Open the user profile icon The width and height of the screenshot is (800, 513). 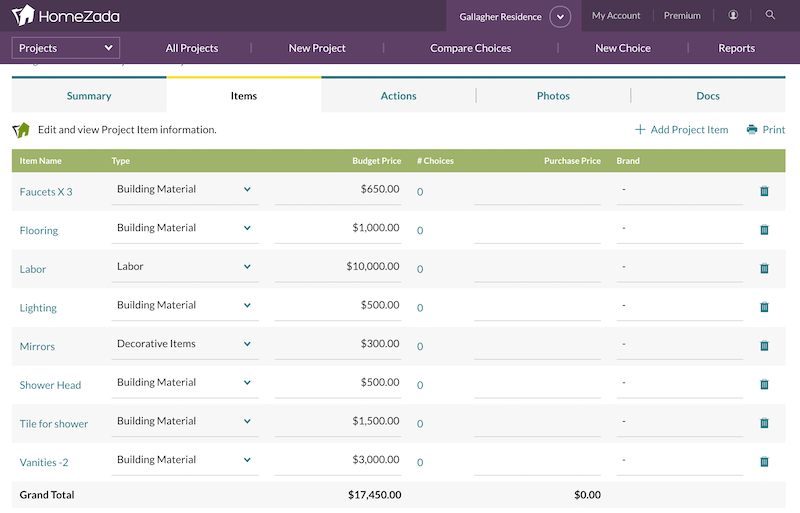pos(734,15)
